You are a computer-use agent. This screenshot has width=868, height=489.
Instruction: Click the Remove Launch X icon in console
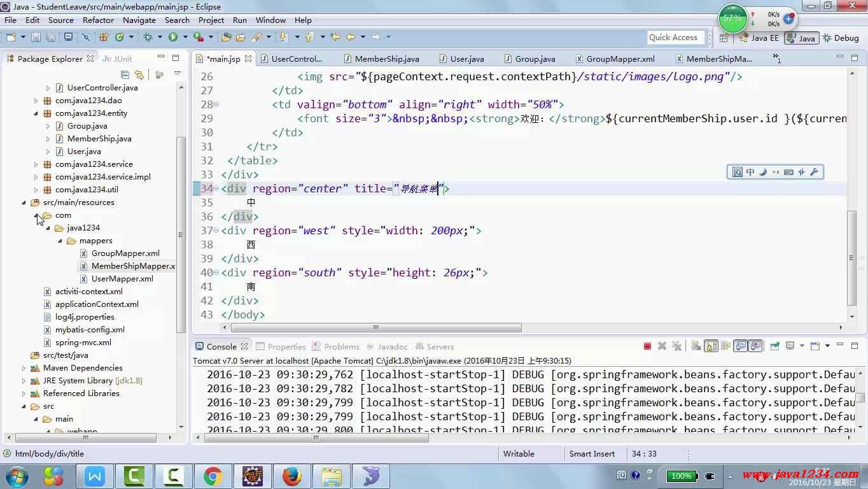click(x=662, y=346)
